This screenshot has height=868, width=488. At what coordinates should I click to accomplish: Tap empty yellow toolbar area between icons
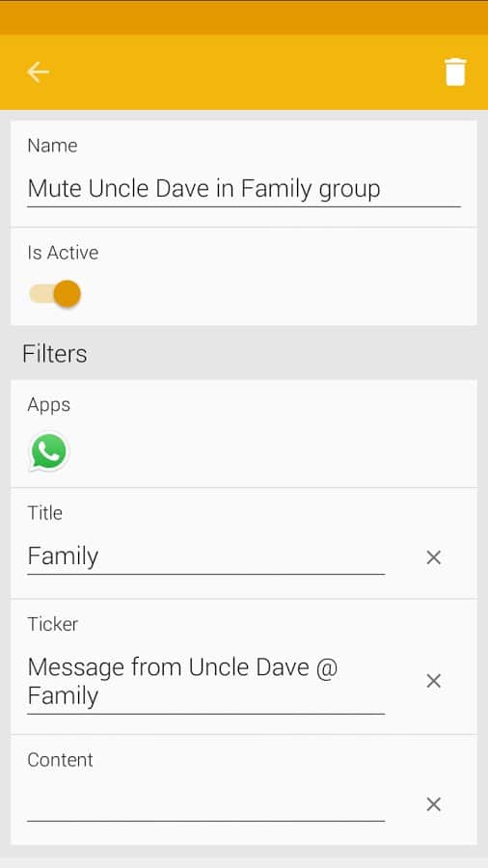click(x=246, y=72)
